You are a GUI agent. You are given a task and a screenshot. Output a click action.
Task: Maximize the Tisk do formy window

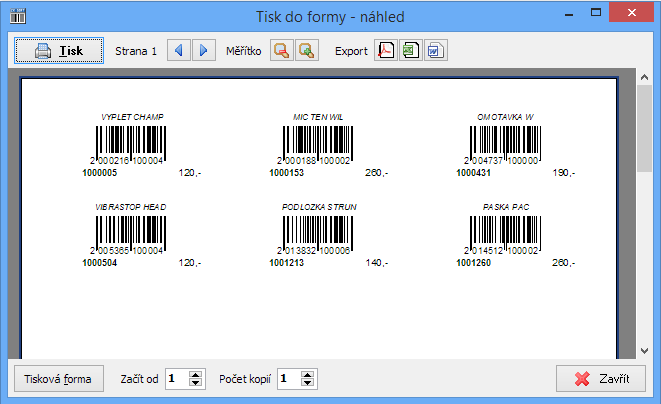[596, 13]
